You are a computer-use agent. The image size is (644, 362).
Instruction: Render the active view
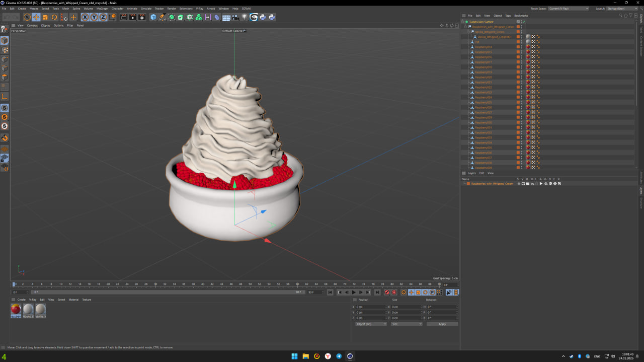[124, 17]
